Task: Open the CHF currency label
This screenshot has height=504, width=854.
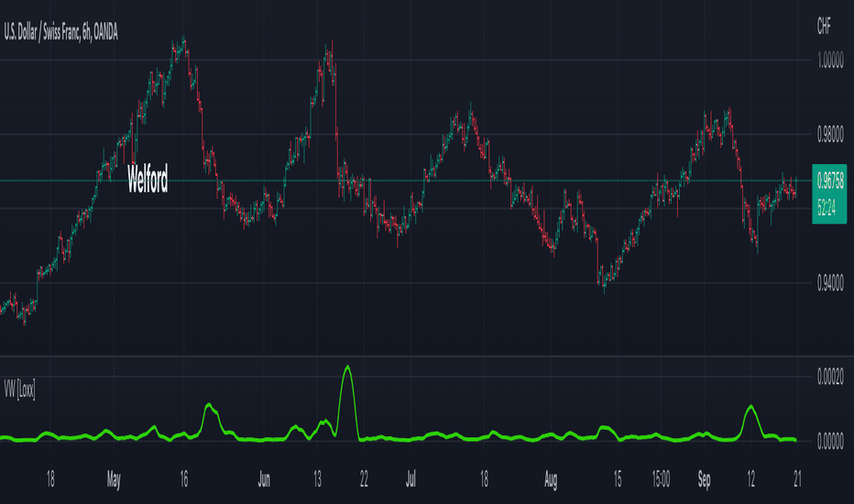Action: click(x=824, y=27)
